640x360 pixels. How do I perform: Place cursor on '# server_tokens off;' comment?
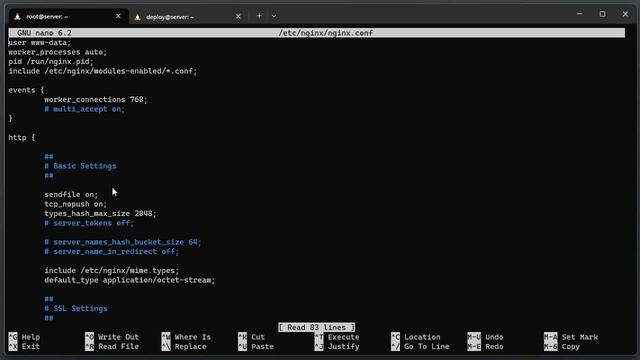89,223
